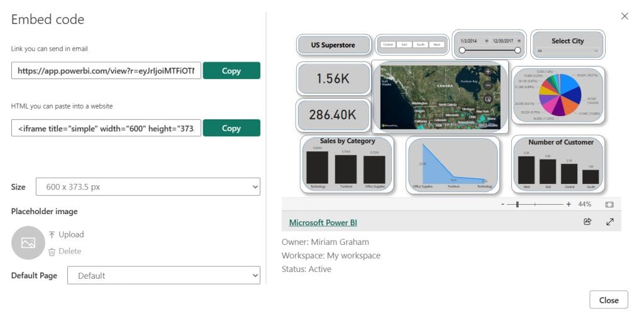Focus the iframe HTML code field

[x=106, y=128]
